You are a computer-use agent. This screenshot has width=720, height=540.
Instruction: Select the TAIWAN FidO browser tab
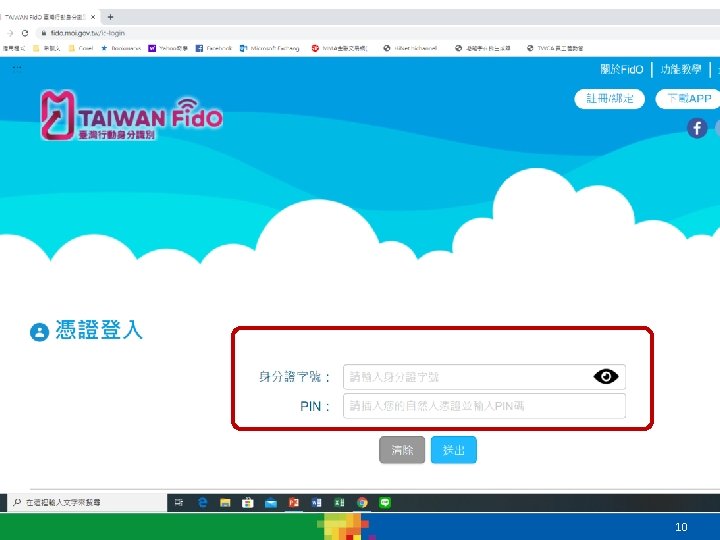pyautogui.click(x=48, y=17)
